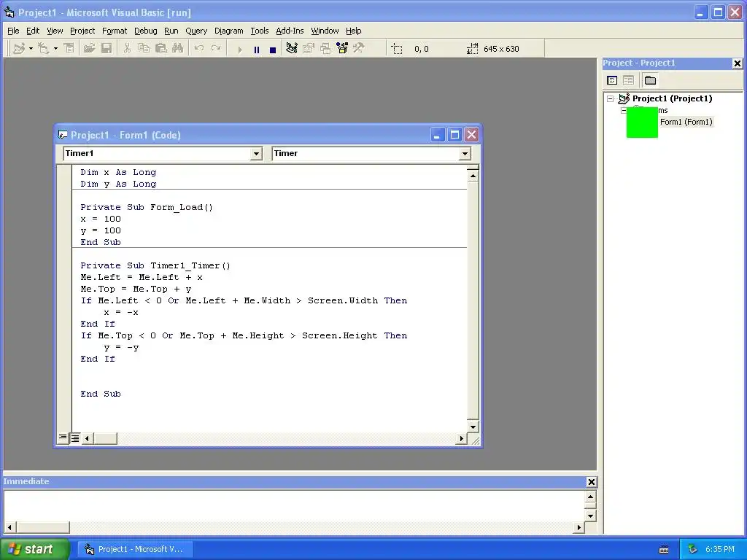Open the Add Form dropdown arrow

pos(55,49)
